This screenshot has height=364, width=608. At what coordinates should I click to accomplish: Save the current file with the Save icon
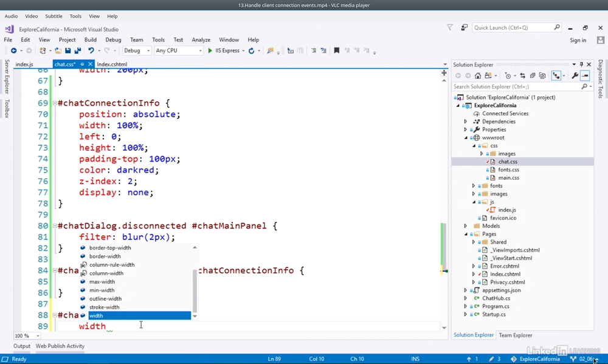68,51
